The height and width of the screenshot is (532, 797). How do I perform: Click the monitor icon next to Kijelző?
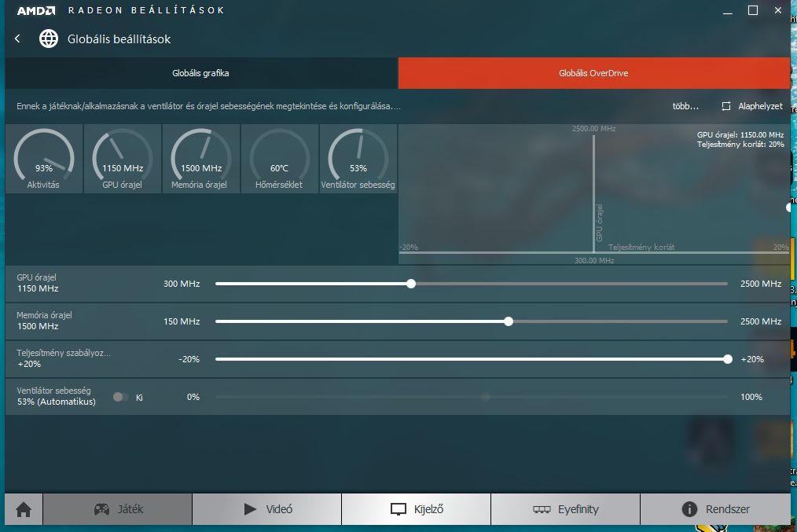pyautogui.click(x=398, y=509)
